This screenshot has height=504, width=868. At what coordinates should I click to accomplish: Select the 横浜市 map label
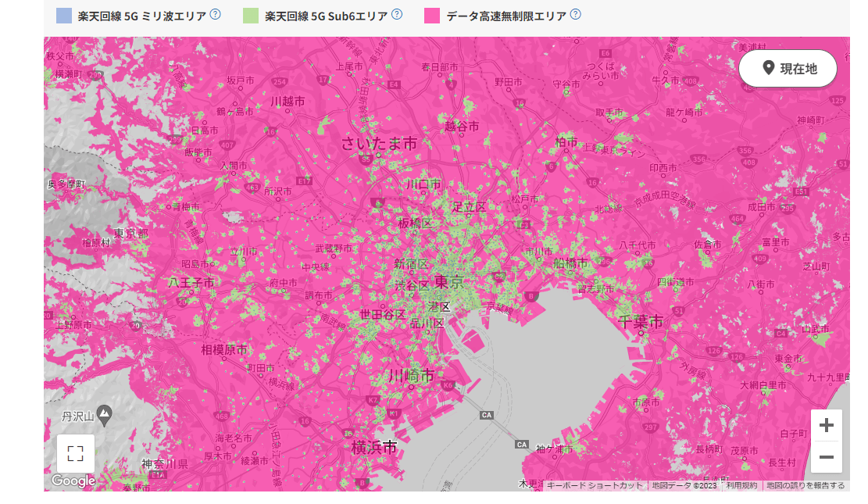(374, 447)
